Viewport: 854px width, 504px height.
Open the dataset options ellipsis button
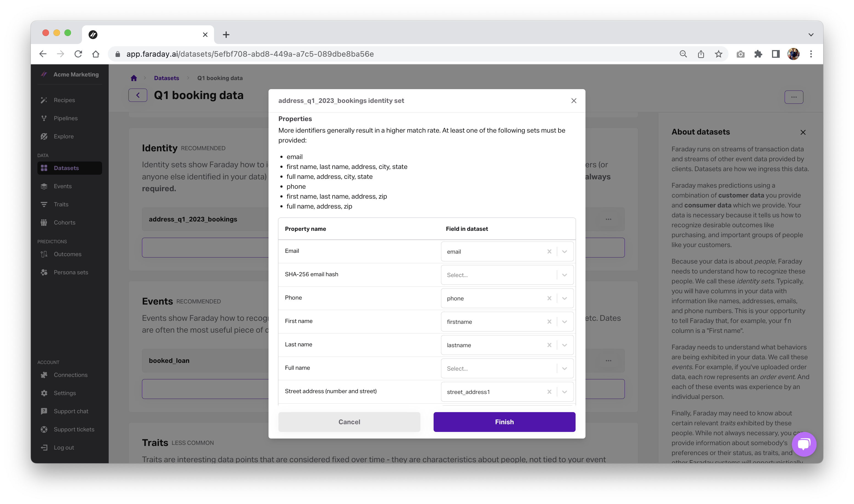[x=793, y=97]
